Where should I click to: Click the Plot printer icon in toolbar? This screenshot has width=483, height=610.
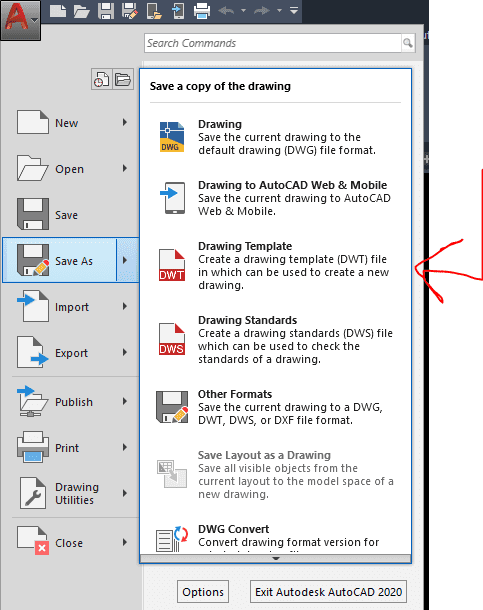pos(202,11)
